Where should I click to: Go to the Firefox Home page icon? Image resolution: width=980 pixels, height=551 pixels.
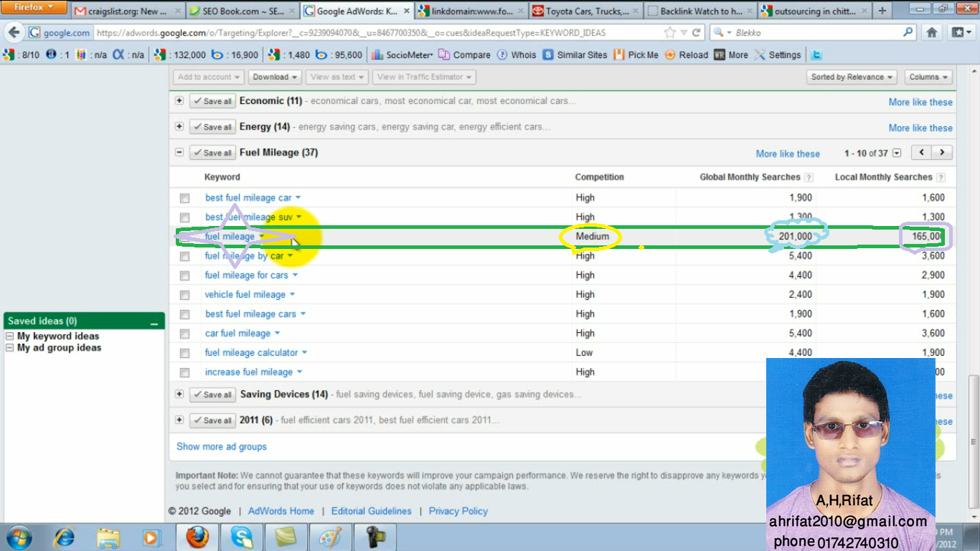[932, 33]
